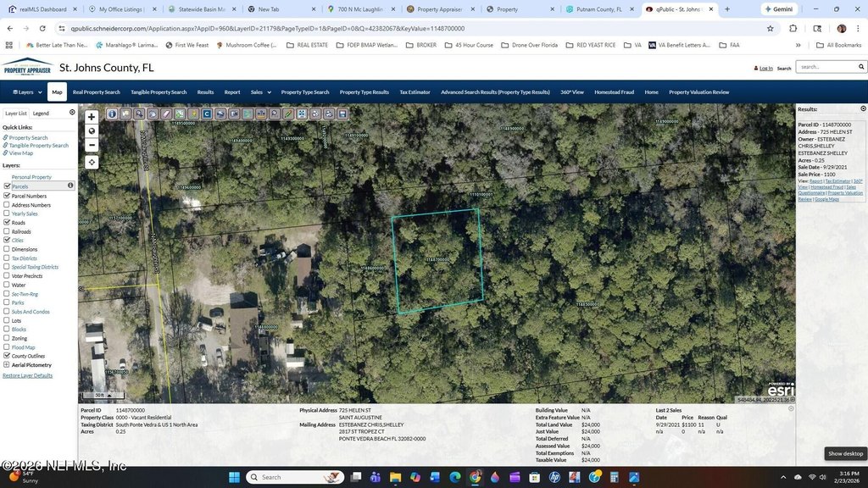The image size is (868, 488).
Task: Click the browser address bar URL
Action: (268, 29)
